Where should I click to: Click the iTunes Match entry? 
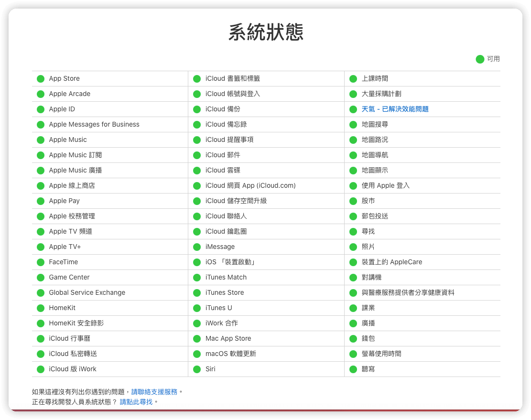point(226,277)
